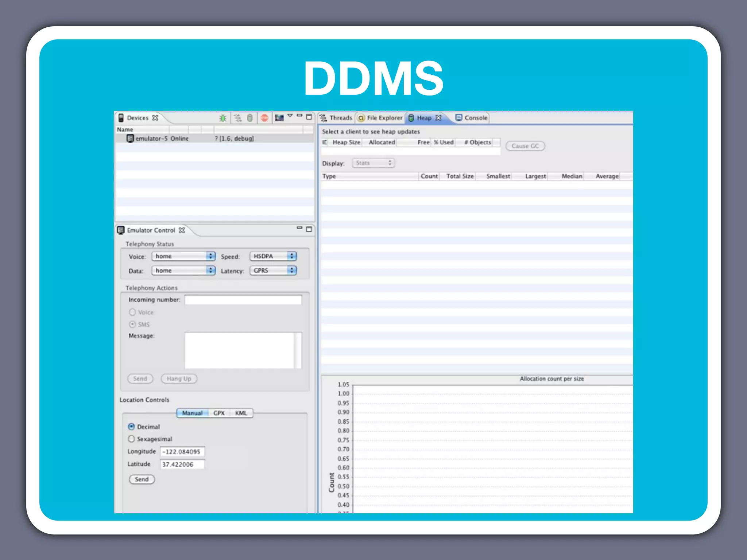Open the Latency GPRS dropdown

coord(273,271)
